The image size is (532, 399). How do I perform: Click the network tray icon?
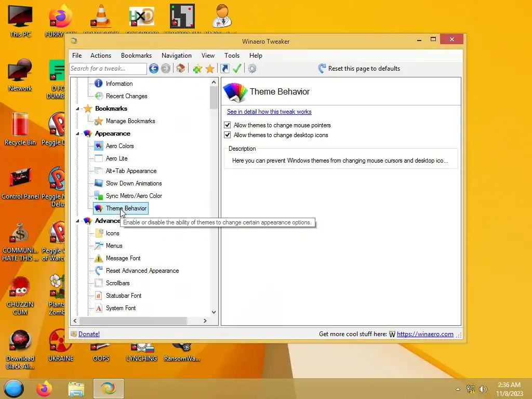click(471, 389)
